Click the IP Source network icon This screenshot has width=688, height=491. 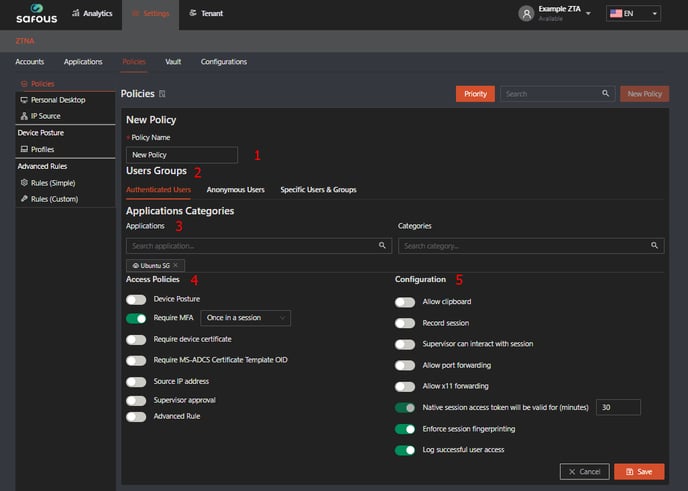[x=24, y=116]
